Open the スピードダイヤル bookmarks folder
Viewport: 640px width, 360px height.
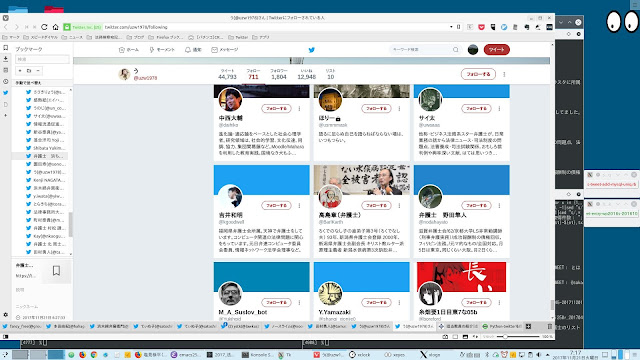40,37
